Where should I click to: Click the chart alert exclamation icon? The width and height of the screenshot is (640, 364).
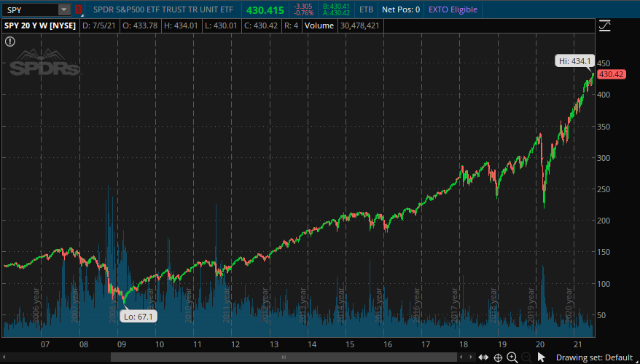pos(10,41)
